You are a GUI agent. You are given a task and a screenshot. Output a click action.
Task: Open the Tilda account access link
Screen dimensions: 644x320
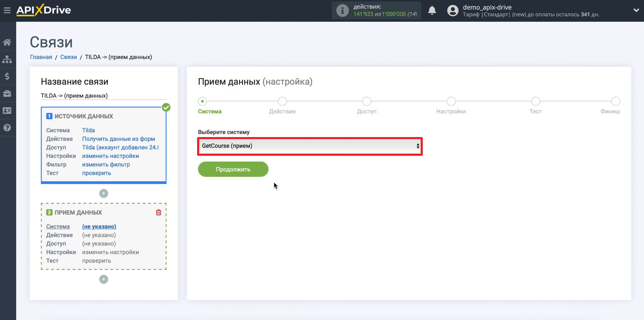120,147
